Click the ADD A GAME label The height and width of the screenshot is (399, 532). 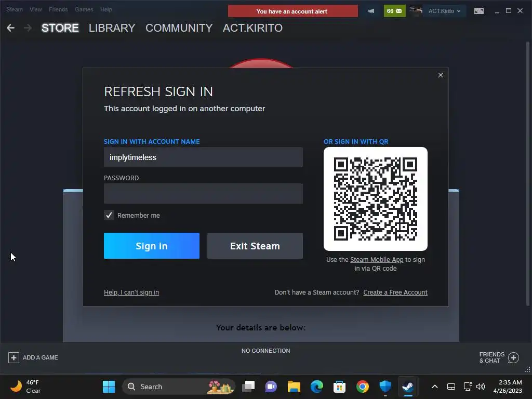click(41, 357)
